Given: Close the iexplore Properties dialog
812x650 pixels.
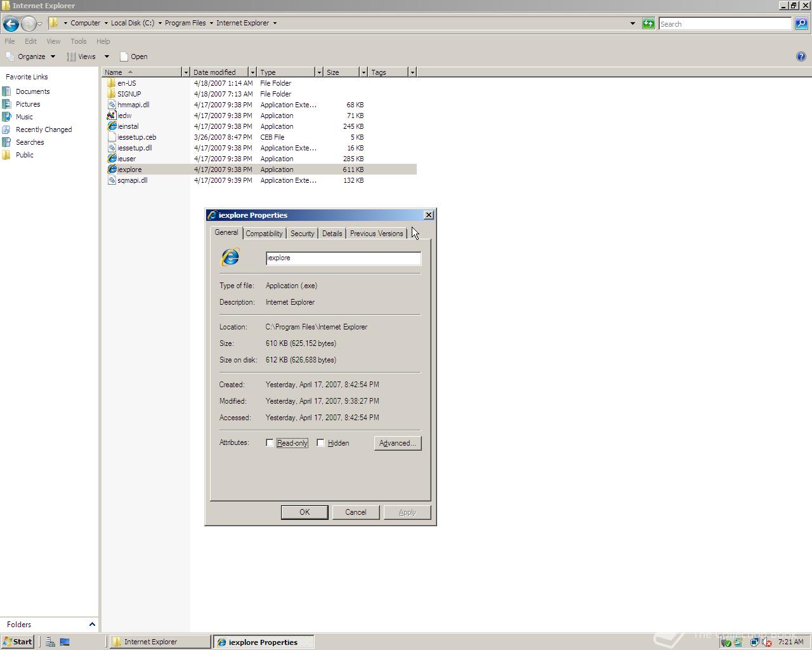Looking at the screenshot, I should click(429, 215).
